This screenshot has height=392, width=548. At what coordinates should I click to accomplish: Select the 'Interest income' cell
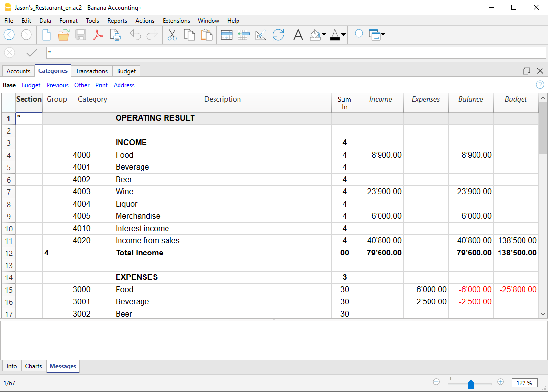(222, 229)
